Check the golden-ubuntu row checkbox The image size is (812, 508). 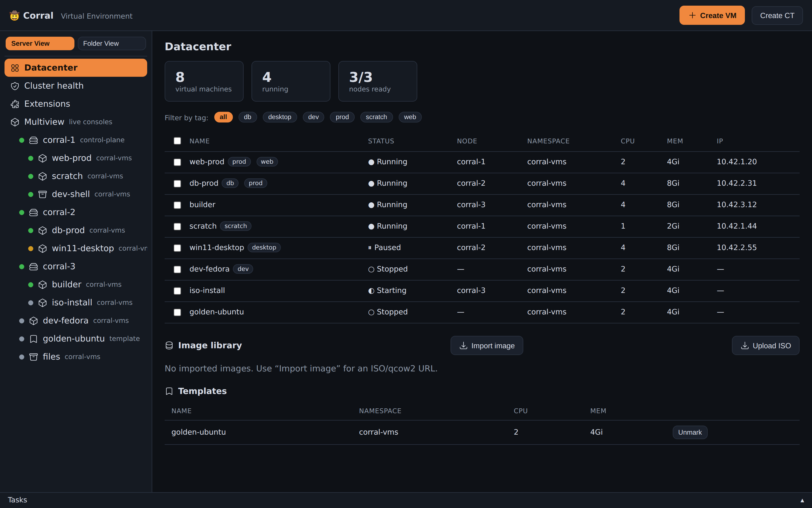(x=177, y=312)
